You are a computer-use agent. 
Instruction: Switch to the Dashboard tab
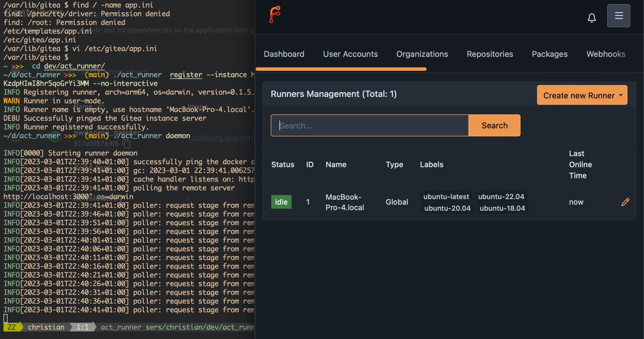tap(284, 54)
